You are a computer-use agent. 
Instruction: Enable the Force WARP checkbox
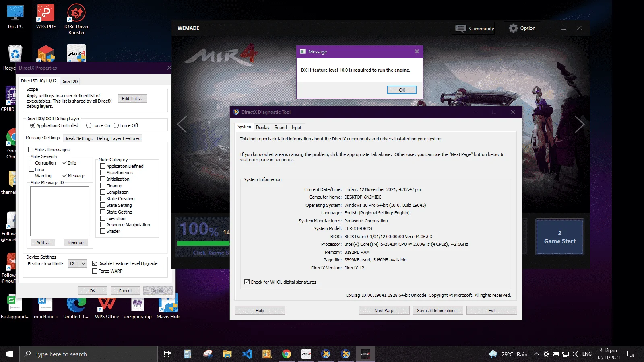95,271
